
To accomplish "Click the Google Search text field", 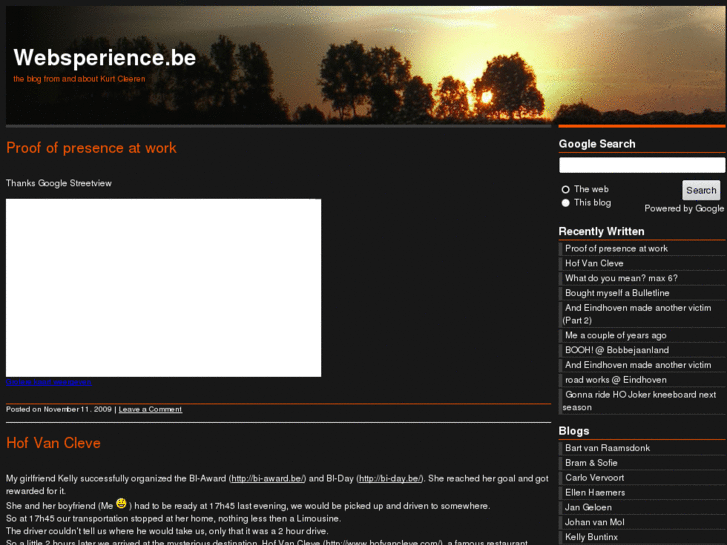I will coord(642,165).
